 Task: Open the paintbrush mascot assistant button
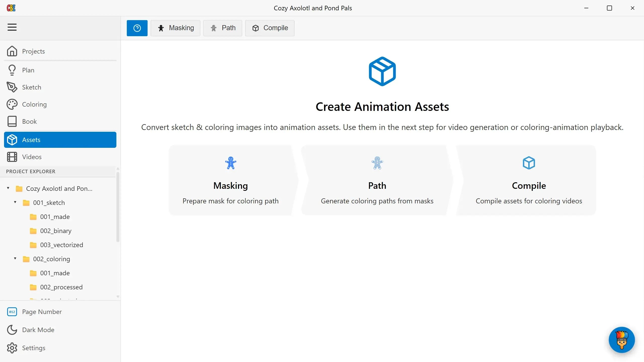pos(622,340)
